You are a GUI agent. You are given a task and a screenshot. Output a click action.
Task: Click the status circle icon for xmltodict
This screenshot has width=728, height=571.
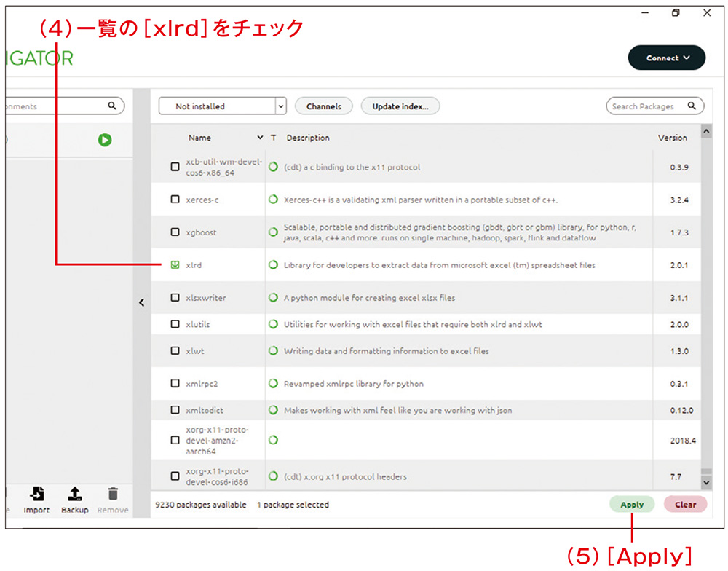tap(274, 410)
